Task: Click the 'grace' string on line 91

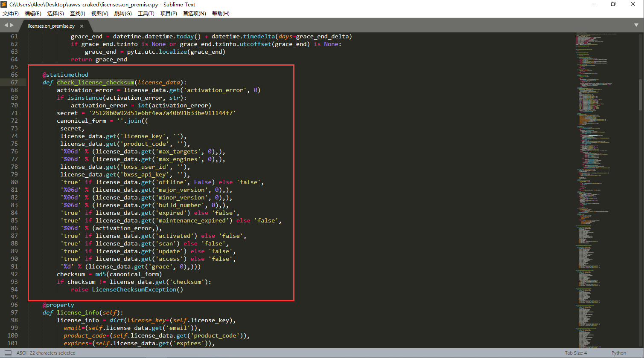Action: click(160, 266)
